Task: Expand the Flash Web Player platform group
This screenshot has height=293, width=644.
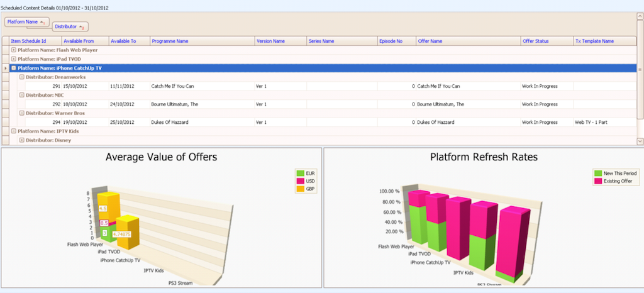Action: point(14,50)
